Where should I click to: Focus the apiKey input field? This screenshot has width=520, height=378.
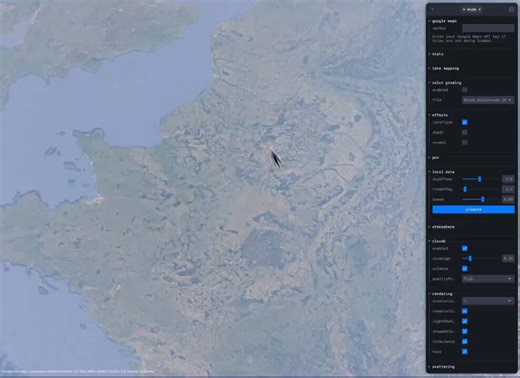488,28
